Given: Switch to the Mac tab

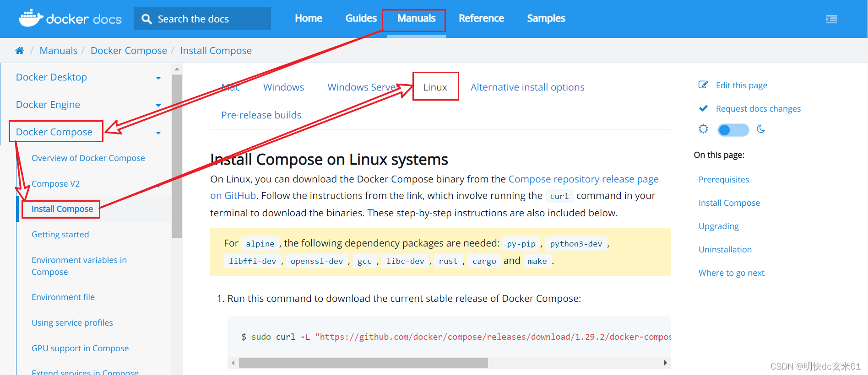Looking at the screenshot, I should click(x=231, y=87).
